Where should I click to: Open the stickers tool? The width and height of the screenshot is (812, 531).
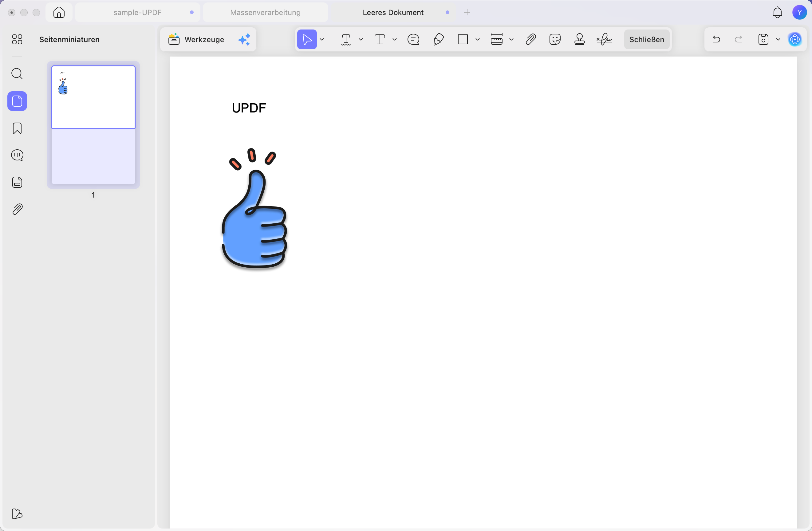(x=555, y=40)
